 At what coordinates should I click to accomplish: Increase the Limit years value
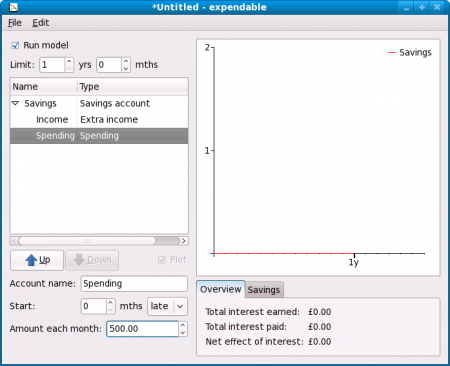(69, 61)
